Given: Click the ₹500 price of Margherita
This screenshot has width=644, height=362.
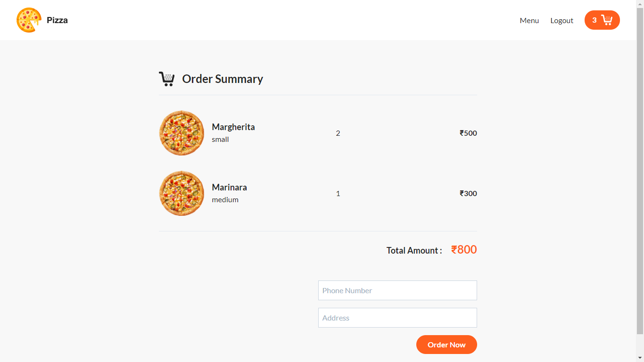Looking at the screenshot, I should [x=468, y=133].
